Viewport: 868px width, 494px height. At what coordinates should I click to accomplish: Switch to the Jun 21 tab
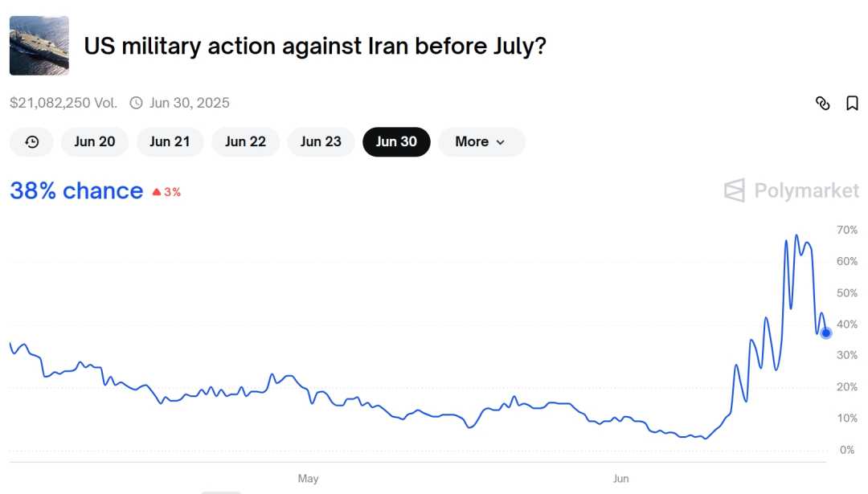point(170,141)
